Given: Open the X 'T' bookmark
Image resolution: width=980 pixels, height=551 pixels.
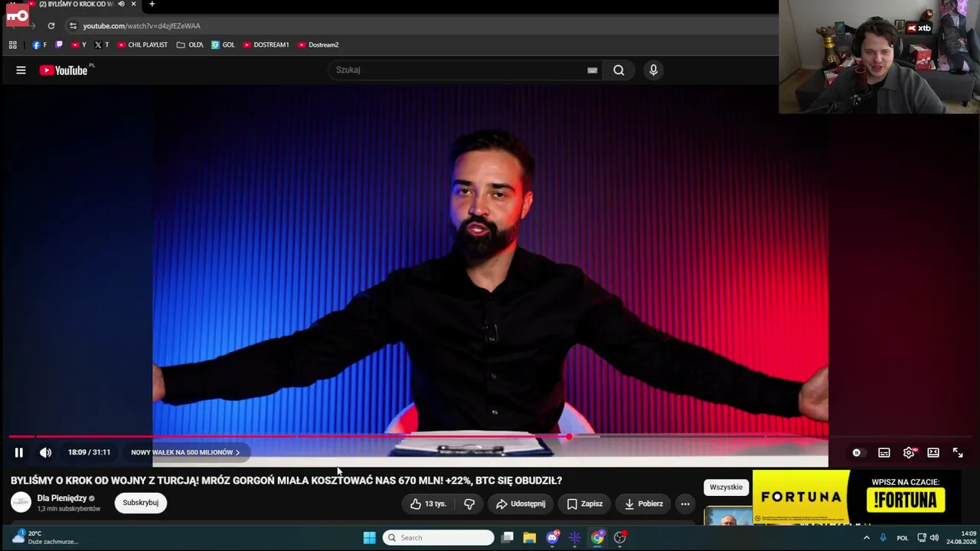Looking at the screenshot, I should coord(101,45).
